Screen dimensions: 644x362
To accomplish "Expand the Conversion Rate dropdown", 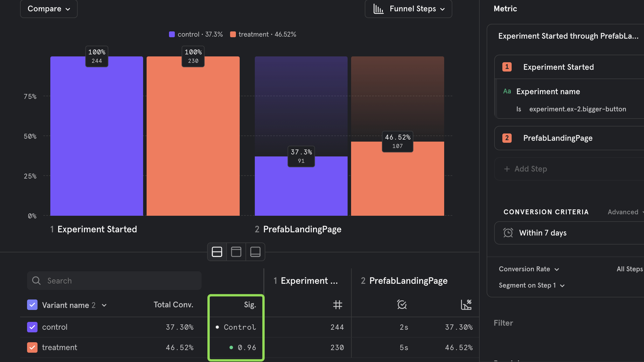I will [x=529, y=269].
